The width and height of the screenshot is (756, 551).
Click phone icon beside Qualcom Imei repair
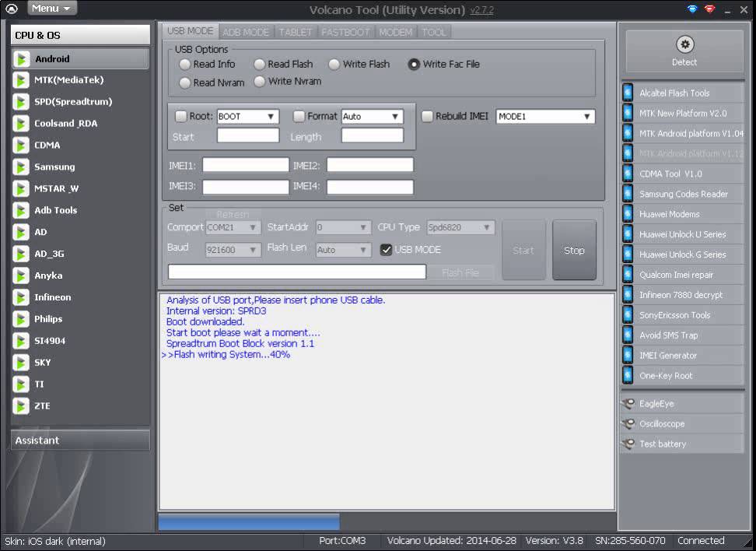pos(628,275)
